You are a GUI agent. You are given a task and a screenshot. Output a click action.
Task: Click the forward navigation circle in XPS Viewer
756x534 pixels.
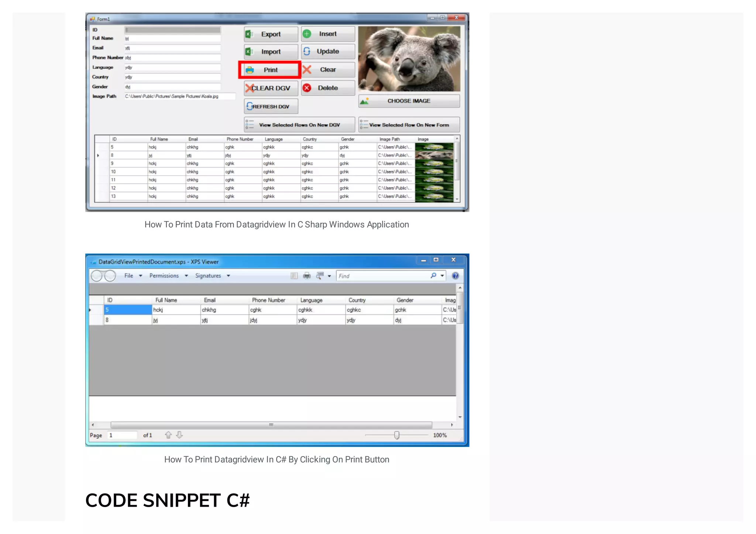point(110,276)
